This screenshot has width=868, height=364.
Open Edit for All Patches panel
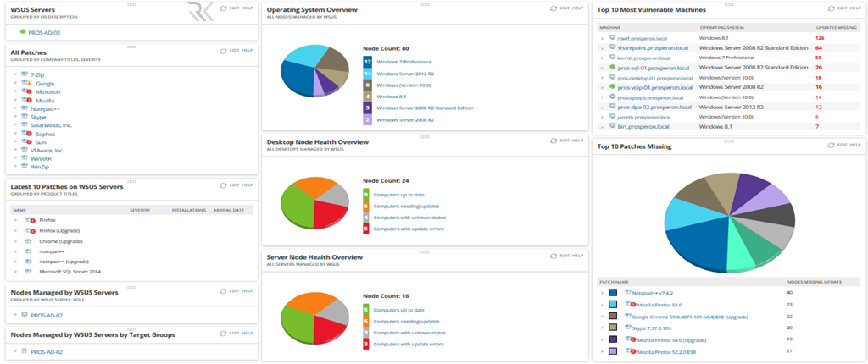[x=233, y=51]
